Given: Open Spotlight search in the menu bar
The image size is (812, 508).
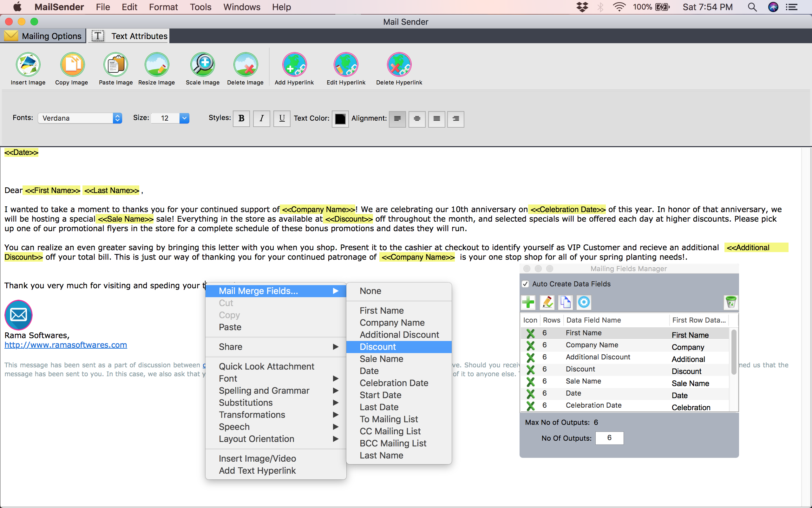Looking at the screenshot, I should 752,7.
